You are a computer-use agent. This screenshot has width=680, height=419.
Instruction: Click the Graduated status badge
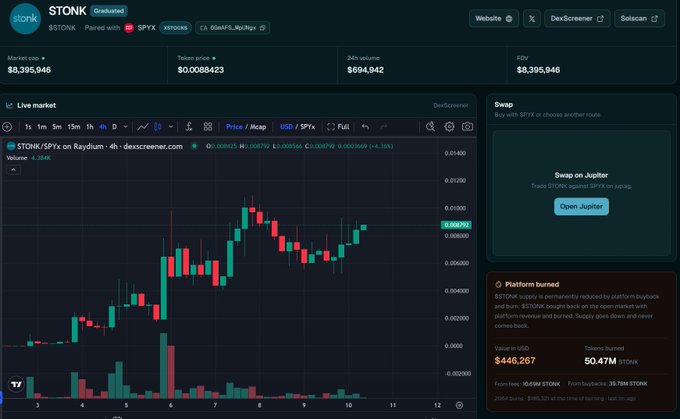tap(109, 11)
